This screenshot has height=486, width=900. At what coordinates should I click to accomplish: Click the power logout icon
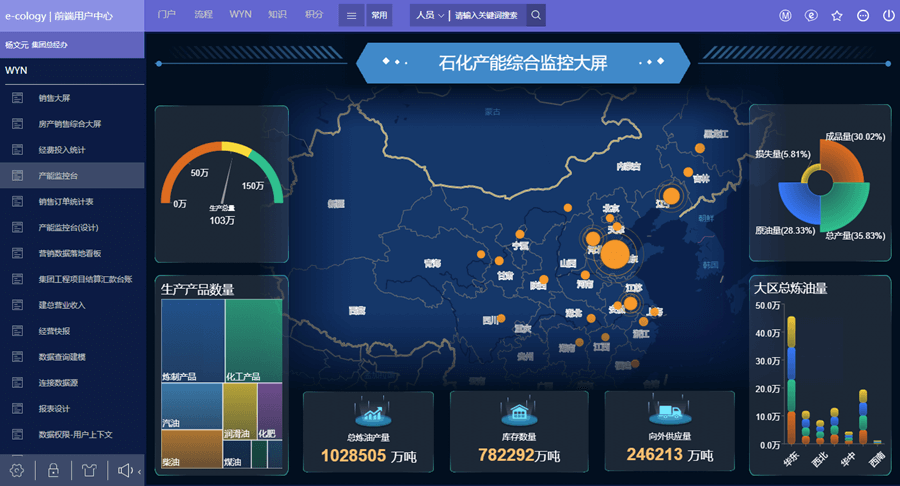(x=888, y=16)
